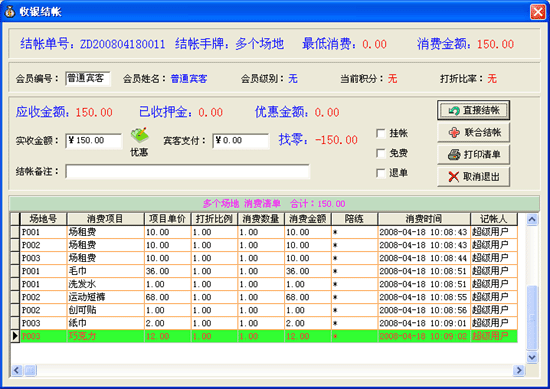Click the 记帐人 column header
The image size is (550, 389).
point(494,219)
